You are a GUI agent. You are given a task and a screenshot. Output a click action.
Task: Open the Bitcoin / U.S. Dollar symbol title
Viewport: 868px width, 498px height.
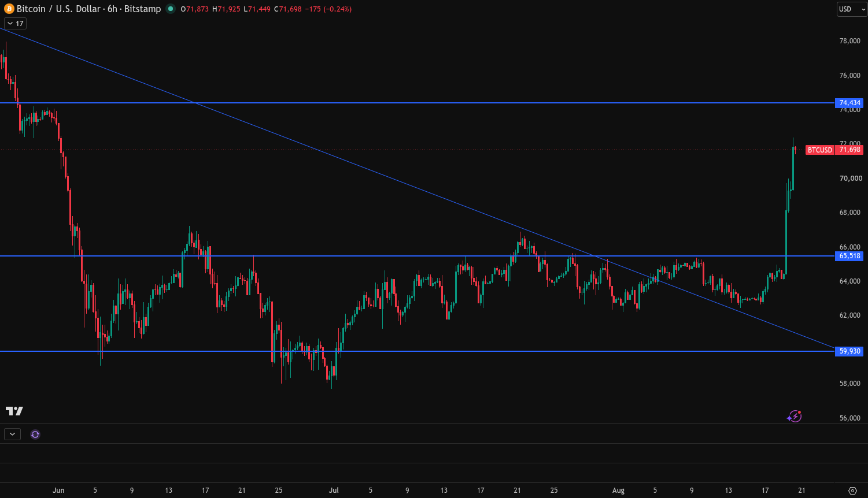coord(88,9)
